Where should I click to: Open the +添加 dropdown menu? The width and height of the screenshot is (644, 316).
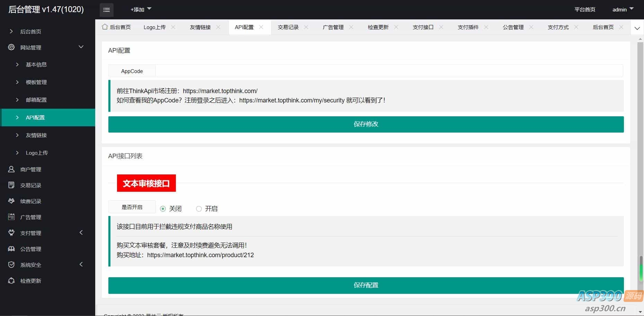141,9
